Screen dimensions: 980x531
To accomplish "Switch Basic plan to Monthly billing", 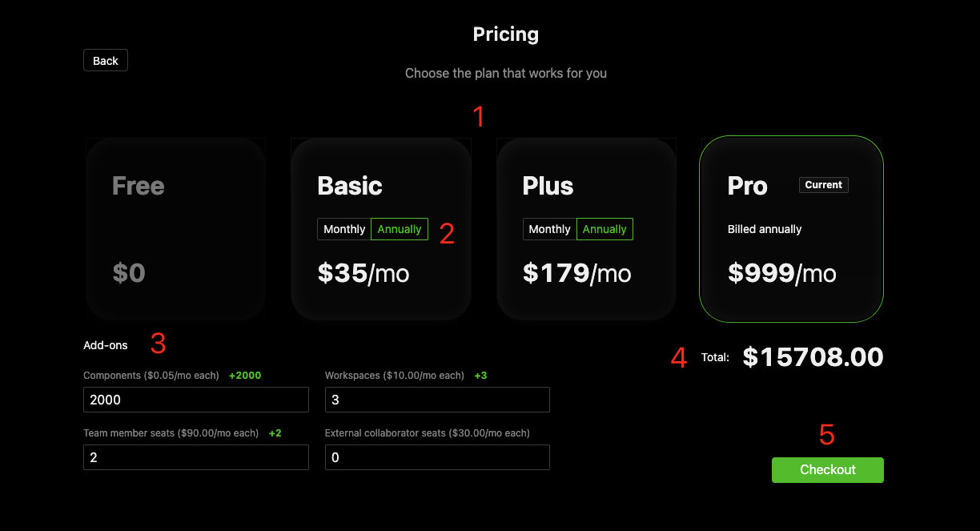I will 344,229.
